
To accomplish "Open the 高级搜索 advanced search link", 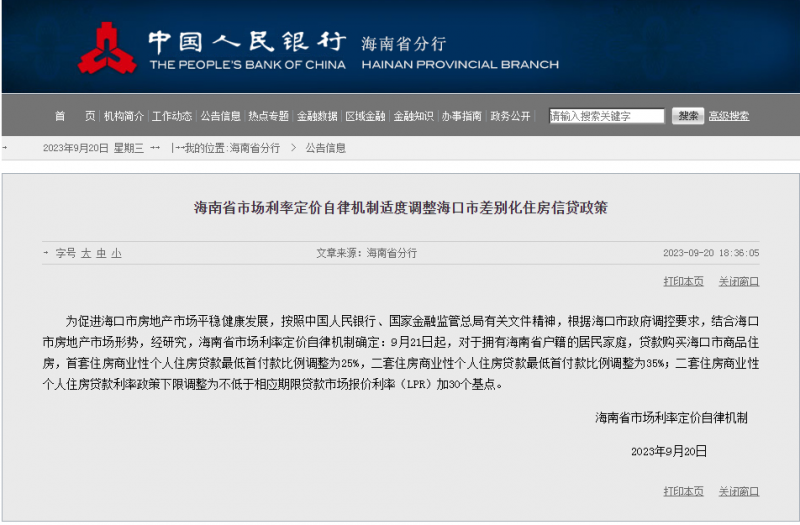I will [728, 116].
